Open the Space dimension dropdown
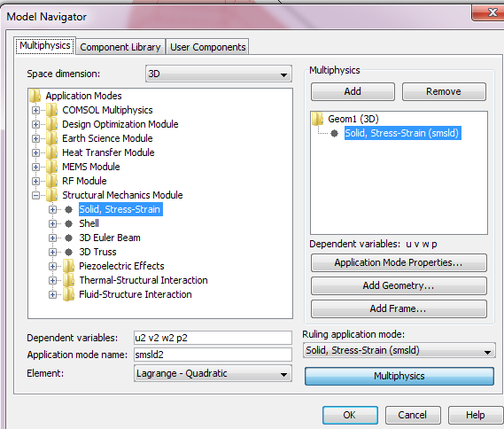Screen dimensions: 504x429 pos(219,74)
